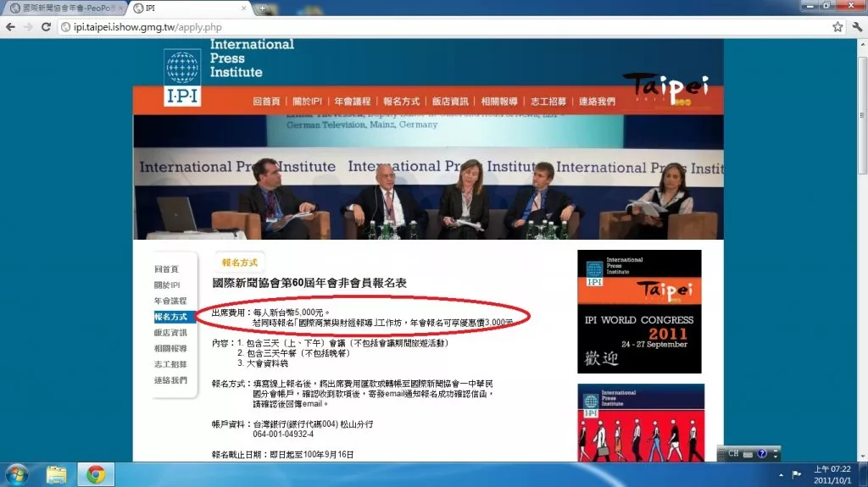Reload the page with refresh icon
The width and height of the screenshot is (868, 487).
tap(47, 26)
